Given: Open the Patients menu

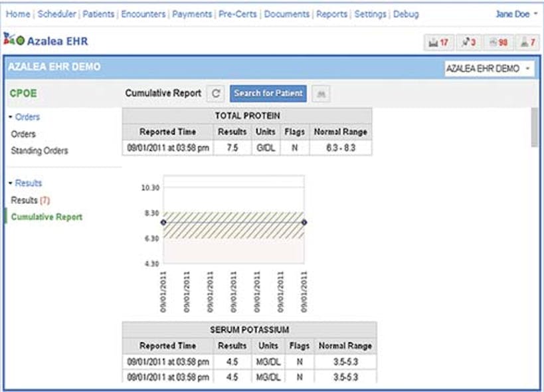Looking at the screenshot, I should pos(98,14).
